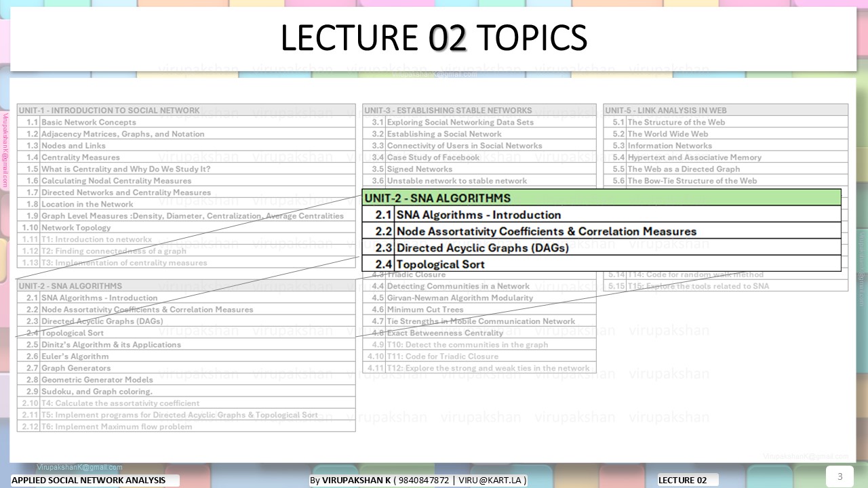Select row 2.11 T5: Implement programs for DAGs
Image resolution: width=868 pixels, height=488 pixels.
pyautogui.click(x=186, y=415)
